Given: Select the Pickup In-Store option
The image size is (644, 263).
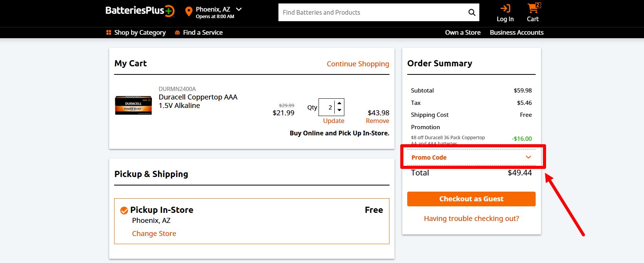Looking at the screenshot, I should pos(123,210).
